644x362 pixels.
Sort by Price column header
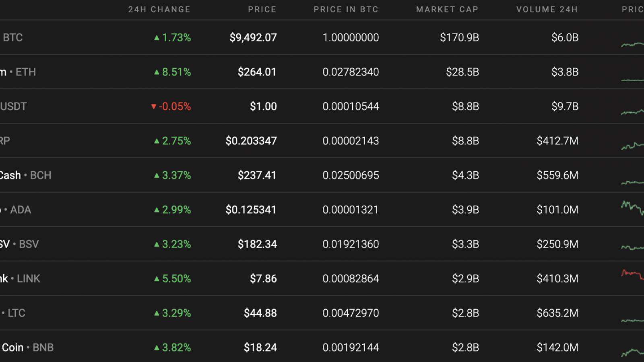pos(262,9)
